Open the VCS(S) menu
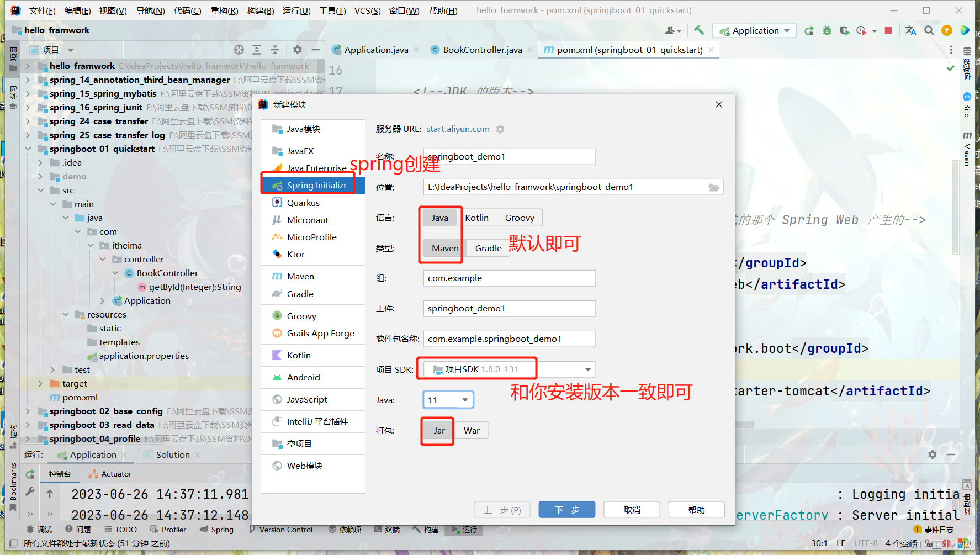The image size is (980, 555). 367,10
